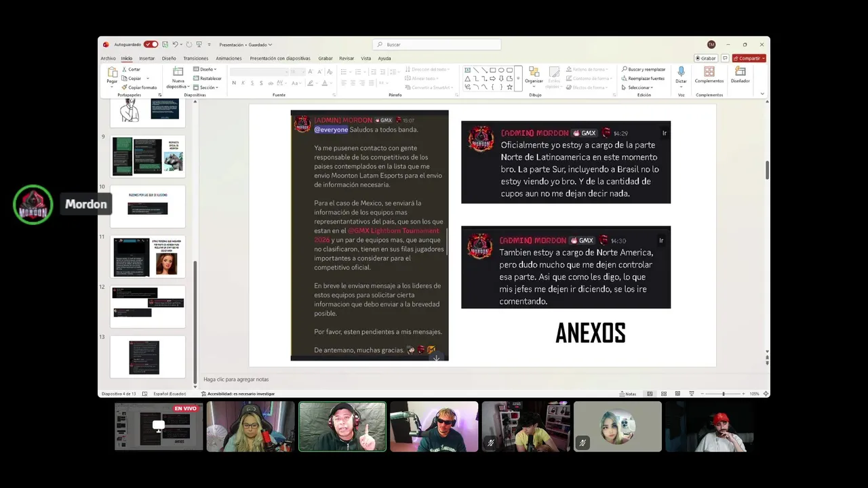Select the text box shape icon
Image resolution: width=868 pixels, height=488 pixels.
467,70
